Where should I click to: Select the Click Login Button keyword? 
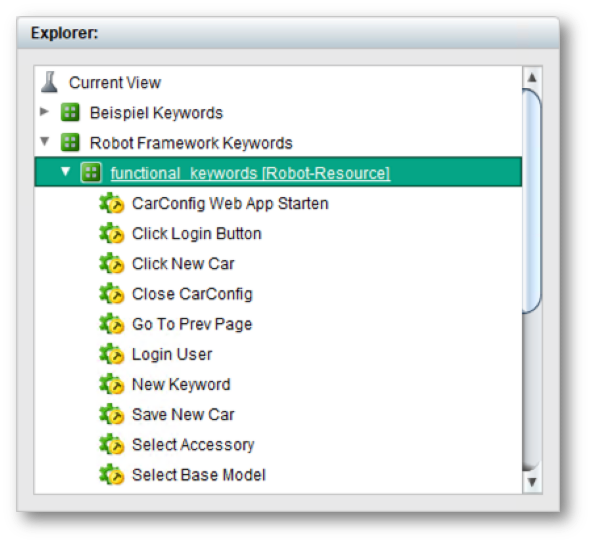(197, 234)
